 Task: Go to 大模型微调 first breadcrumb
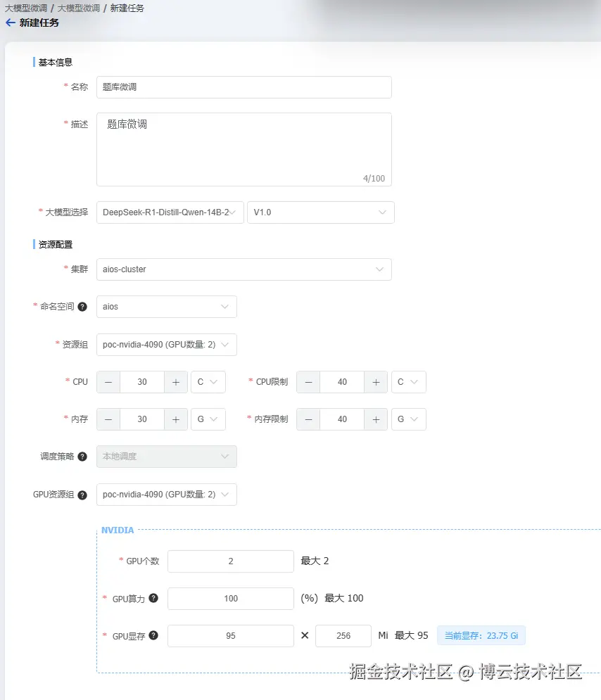click(26, 8)
